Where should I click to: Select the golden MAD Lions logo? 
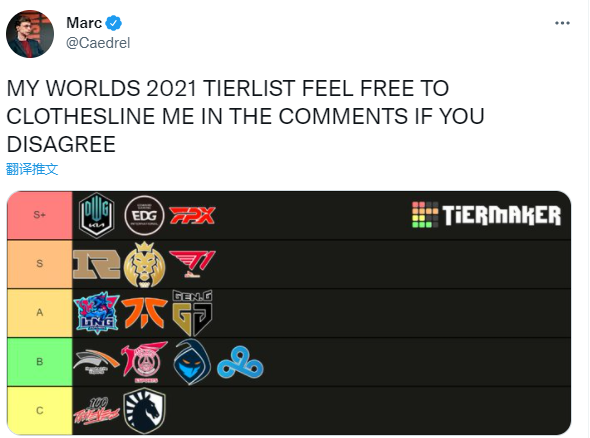tap(144, 265)
